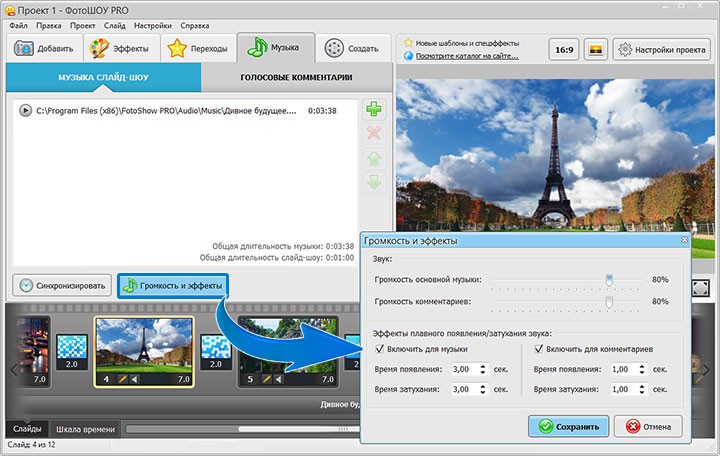Open the Эффекты tab

pos(121,48)
